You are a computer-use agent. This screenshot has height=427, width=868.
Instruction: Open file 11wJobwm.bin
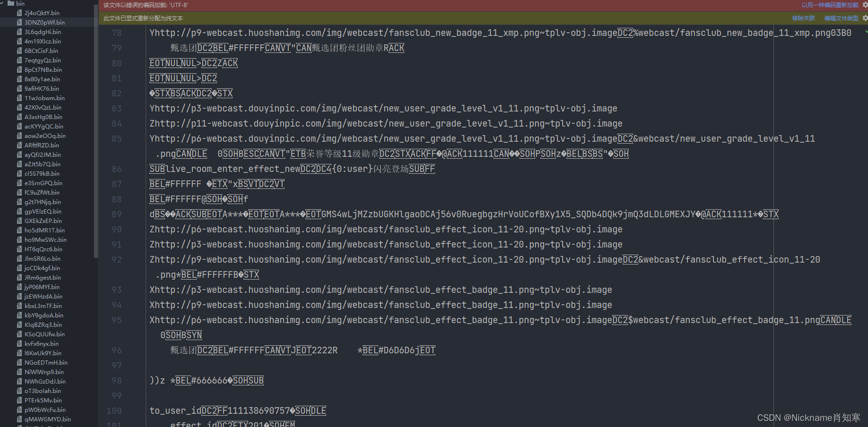tap(44, 98)
